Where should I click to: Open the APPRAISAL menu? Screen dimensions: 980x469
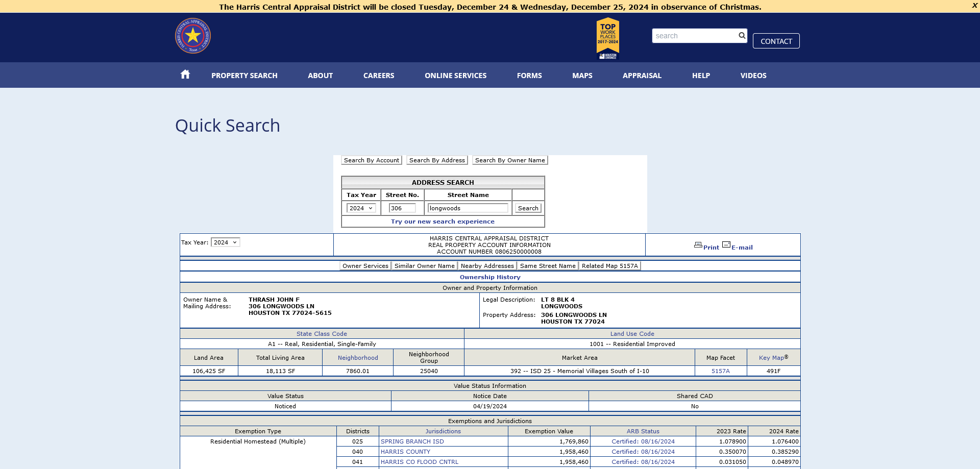coord(642,76)
